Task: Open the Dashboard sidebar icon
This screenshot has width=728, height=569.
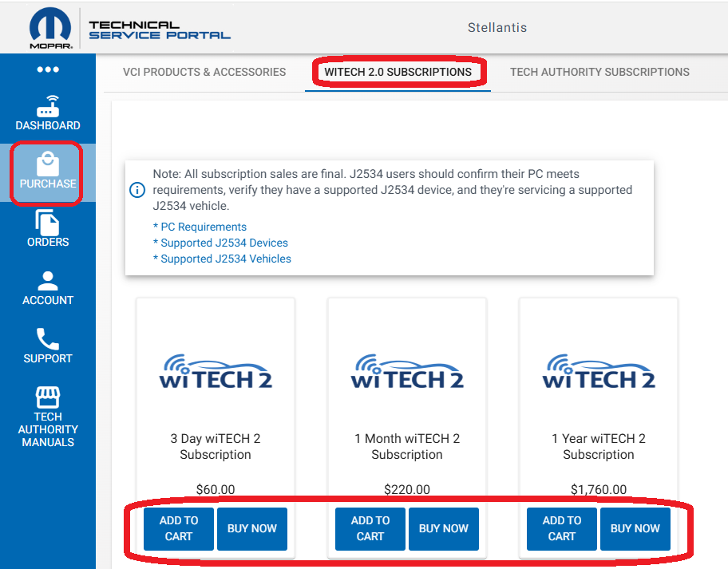Action: click(x=48, y=106)
